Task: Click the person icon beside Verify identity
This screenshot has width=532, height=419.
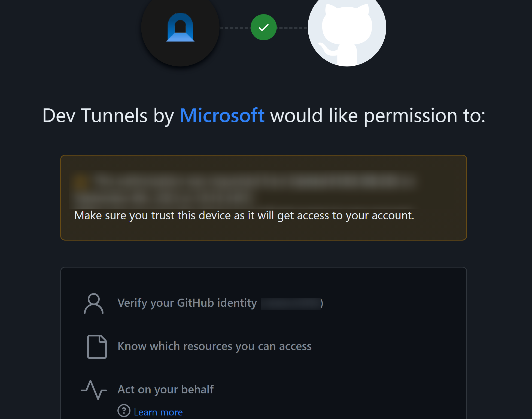Action: click(x=94, y=303)
